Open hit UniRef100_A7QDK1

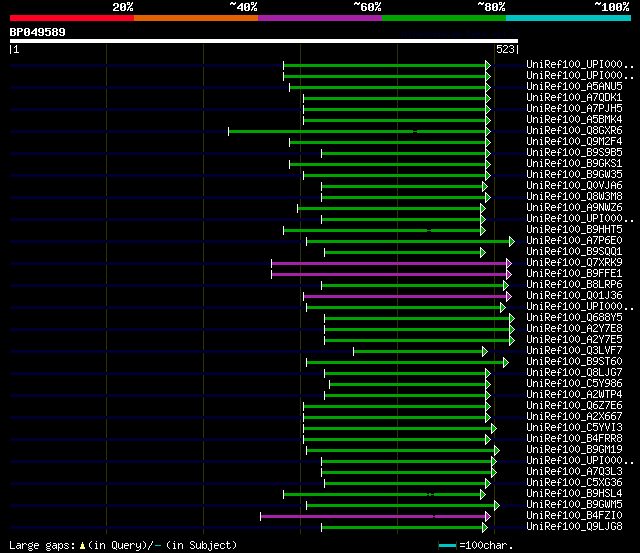coord(574,98)
